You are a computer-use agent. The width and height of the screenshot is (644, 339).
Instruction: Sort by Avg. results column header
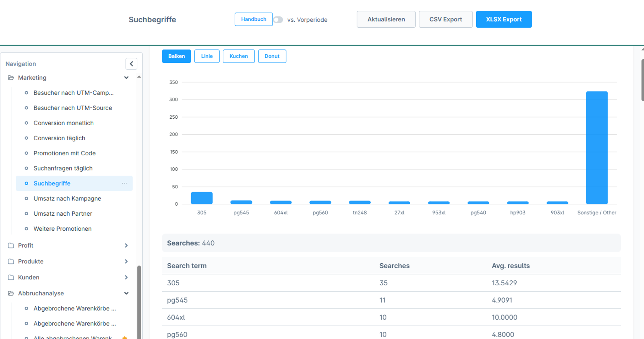(x=511, y=266)
